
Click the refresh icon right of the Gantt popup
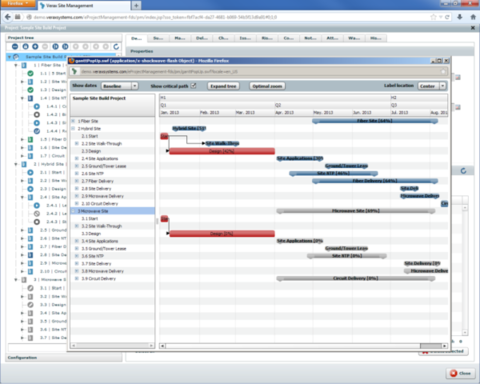point(463,171)
